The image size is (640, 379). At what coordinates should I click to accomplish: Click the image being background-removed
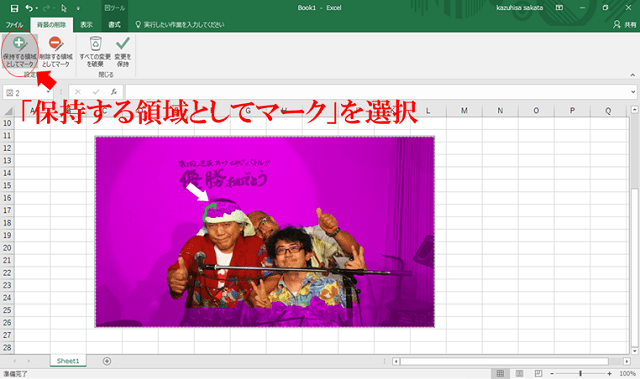(x=264, y=232)
